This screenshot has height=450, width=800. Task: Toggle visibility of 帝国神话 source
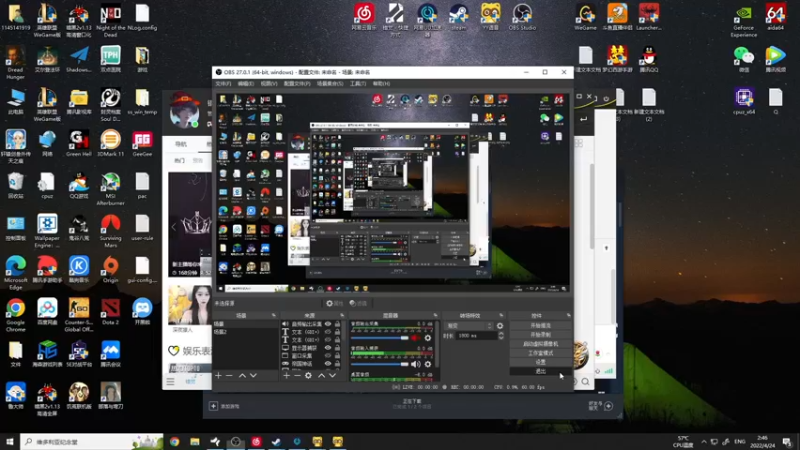pos(328,364)
